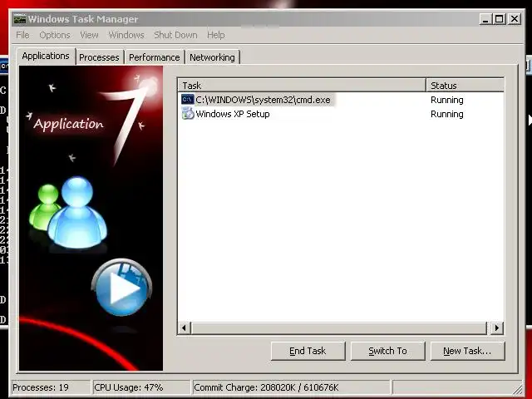This screenshot has height=399, width=532.
Task: Sort by the Task column header
Action: [x=302, y=85]
